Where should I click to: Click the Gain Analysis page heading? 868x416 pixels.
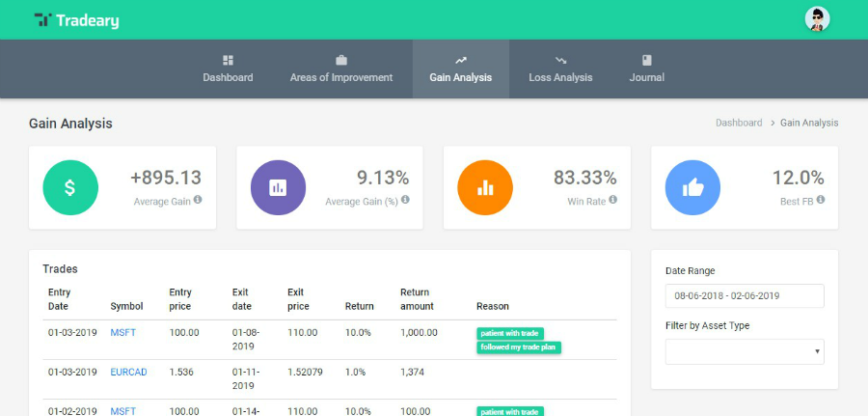[x=70, y=124]
